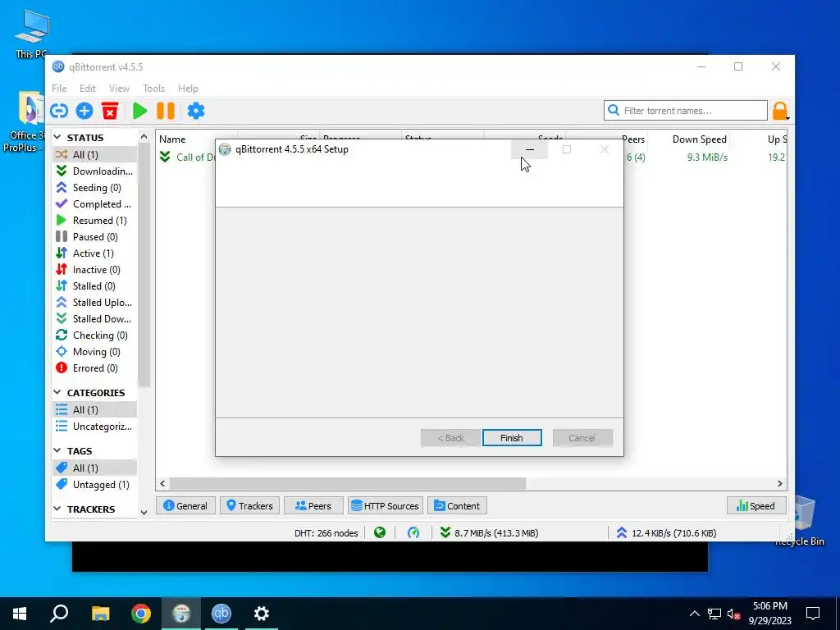Click the upload speed status bar entry
840x630 pixels.
pyautogui.click(x=666, y=532)
